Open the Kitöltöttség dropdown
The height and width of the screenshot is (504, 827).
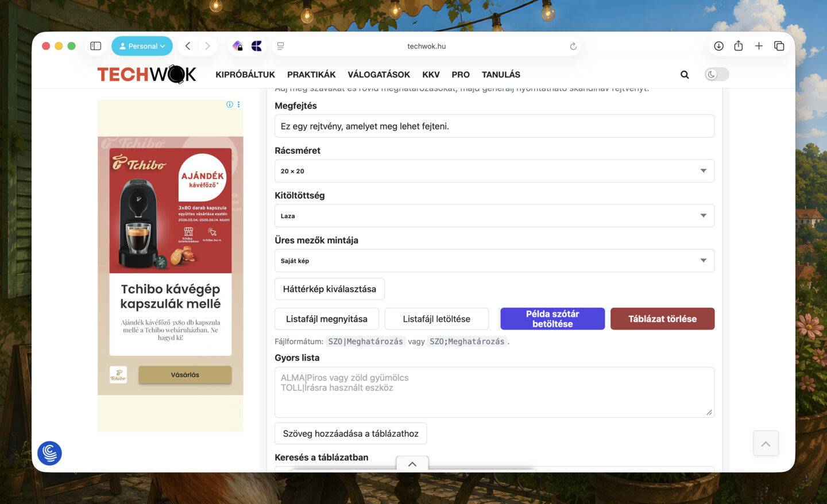pos(494,216)
